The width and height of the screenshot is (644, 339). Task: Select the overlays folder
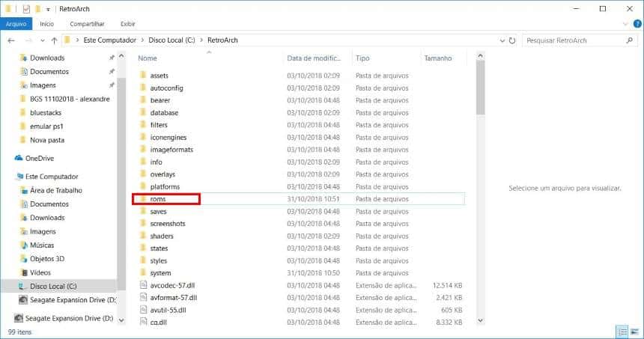pos(162,174)
